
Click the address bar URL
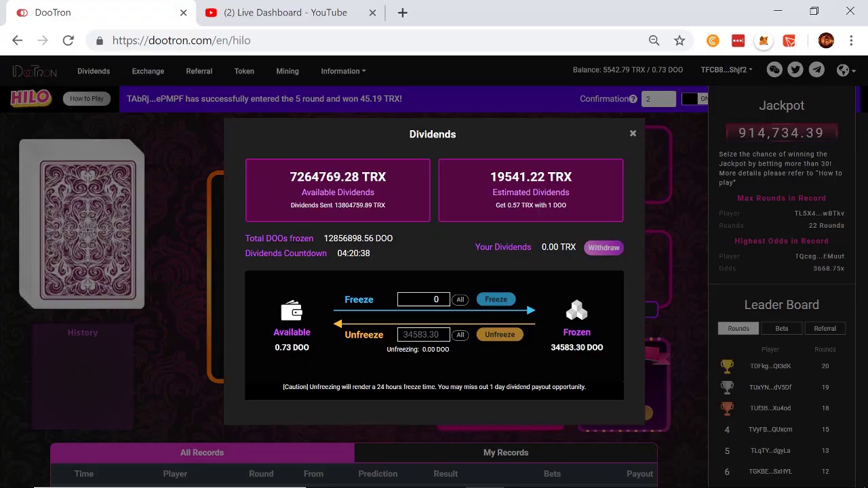[181, 41]
